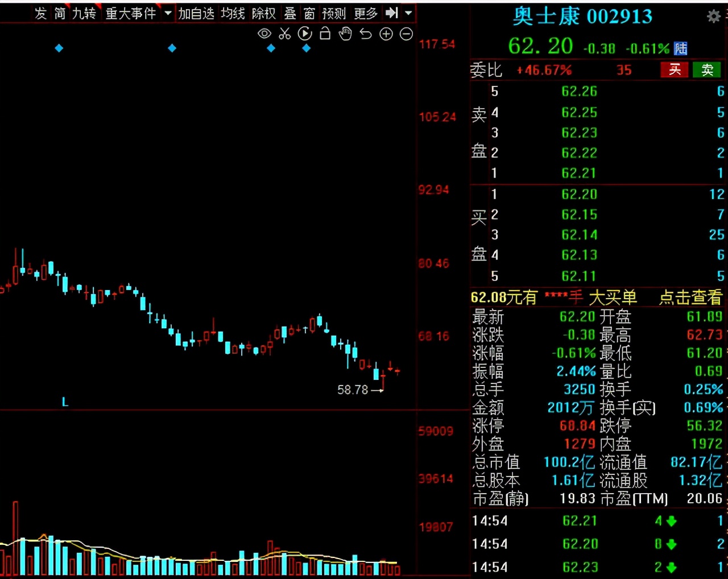Click the 跌停 price 56.32
Screen dimensions: 728x579
click(x=705, y=426)
